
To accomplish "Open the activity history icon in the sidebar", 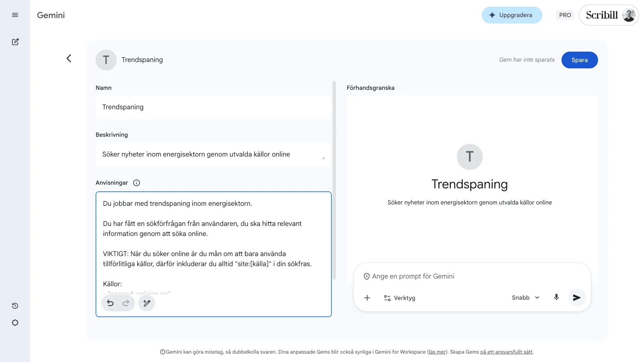I will click(x=15, y=306).
